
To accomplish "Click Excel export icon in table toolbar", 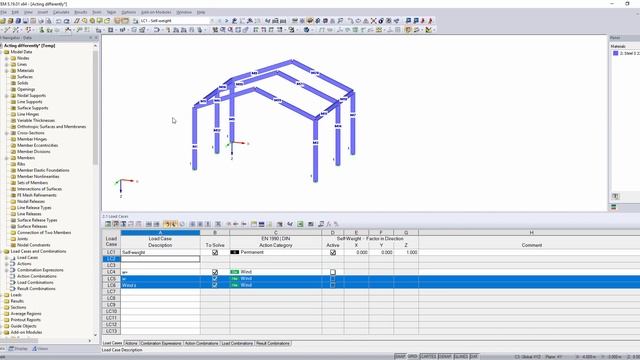I will (x=300, y=224).
